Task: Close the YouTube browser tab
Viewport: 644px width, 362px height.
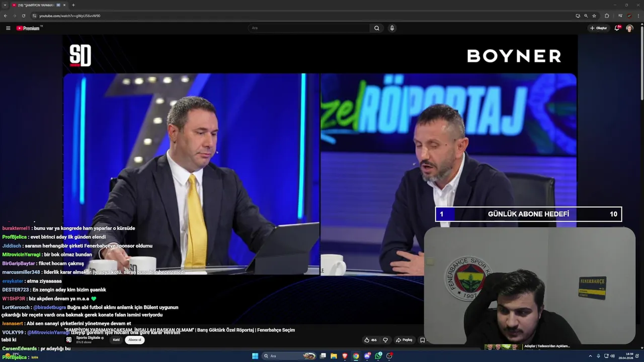Action: (64, 5)
